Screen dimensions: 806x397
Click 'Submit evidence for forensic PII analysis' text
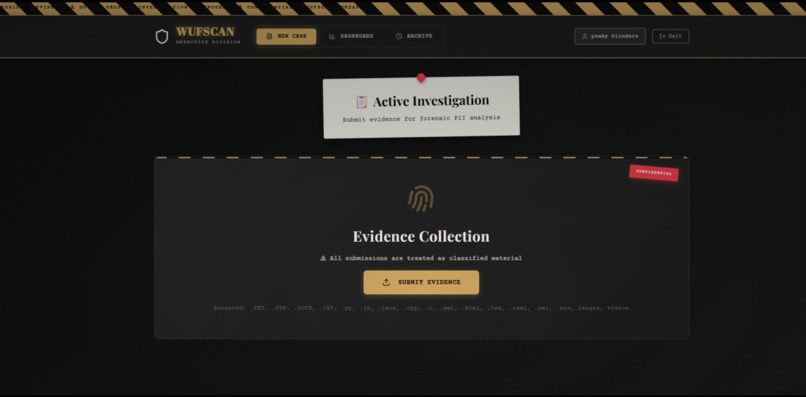pos(421,119)
